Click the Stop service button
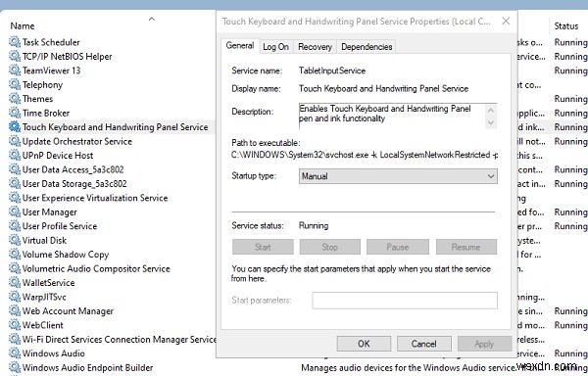The height and width of the screenshot is (376, 588). click(329, 247)
